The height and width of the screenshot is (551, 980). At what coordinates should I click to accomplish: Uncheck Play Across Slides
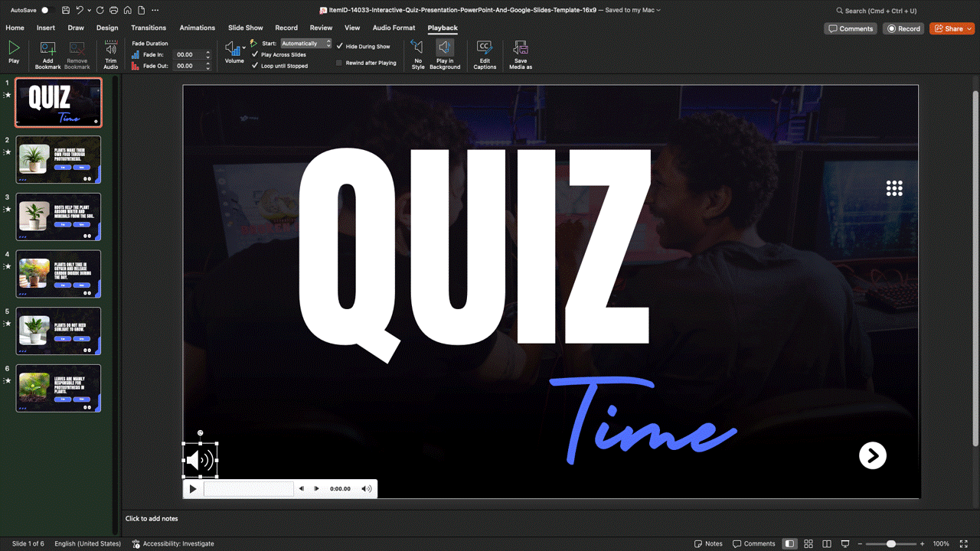tap(255, 55)
